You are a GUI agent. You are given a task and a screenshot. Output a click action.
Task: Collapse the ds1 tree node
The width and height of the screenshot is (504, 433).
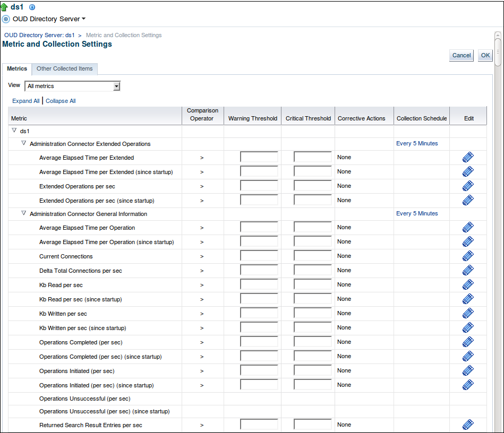point(14,130)
